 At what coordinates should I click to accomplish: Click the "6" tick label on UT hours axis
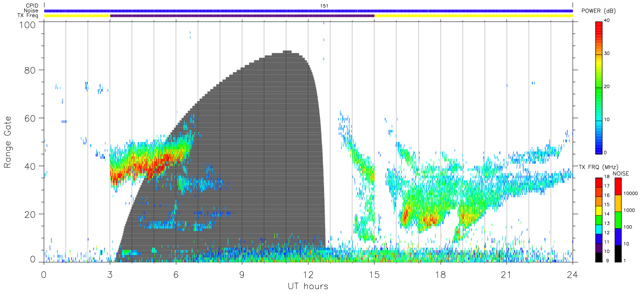176,274
